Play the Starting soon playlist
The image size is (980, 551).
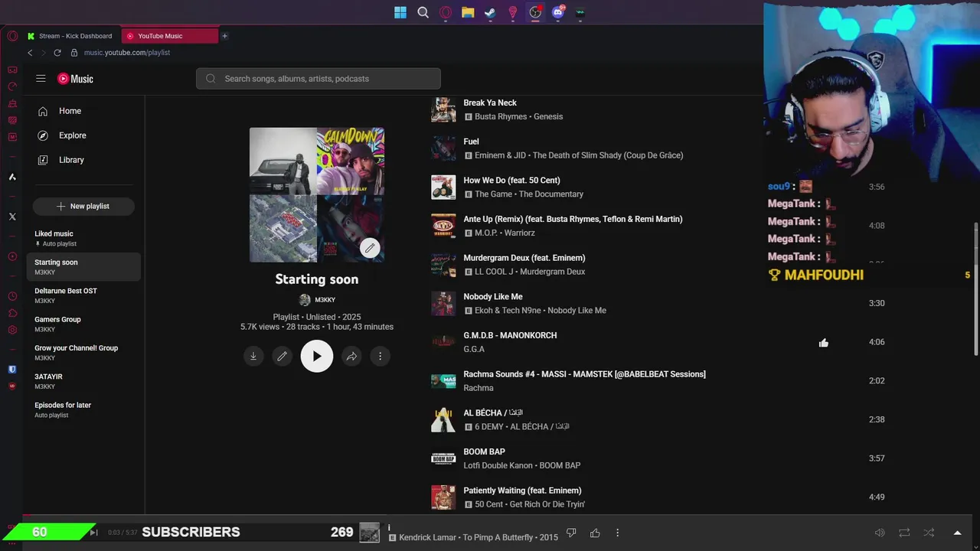317,356
